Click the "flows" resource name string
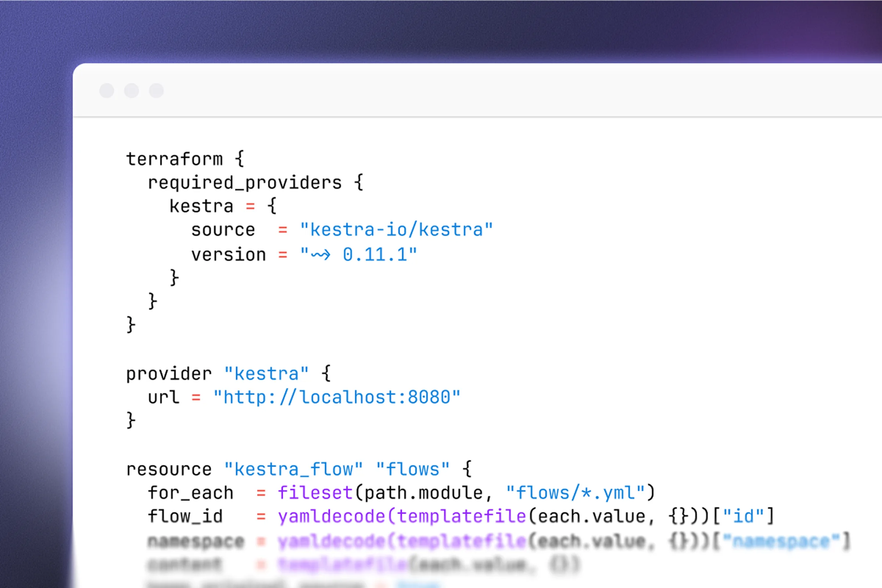This screenshot has height=588, width=882. (412, 469)
